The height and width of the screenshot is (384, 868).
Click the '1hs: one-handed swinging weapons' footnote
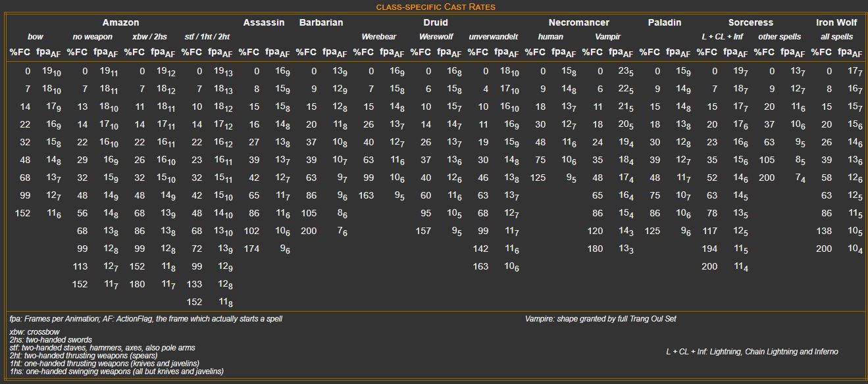116,372
